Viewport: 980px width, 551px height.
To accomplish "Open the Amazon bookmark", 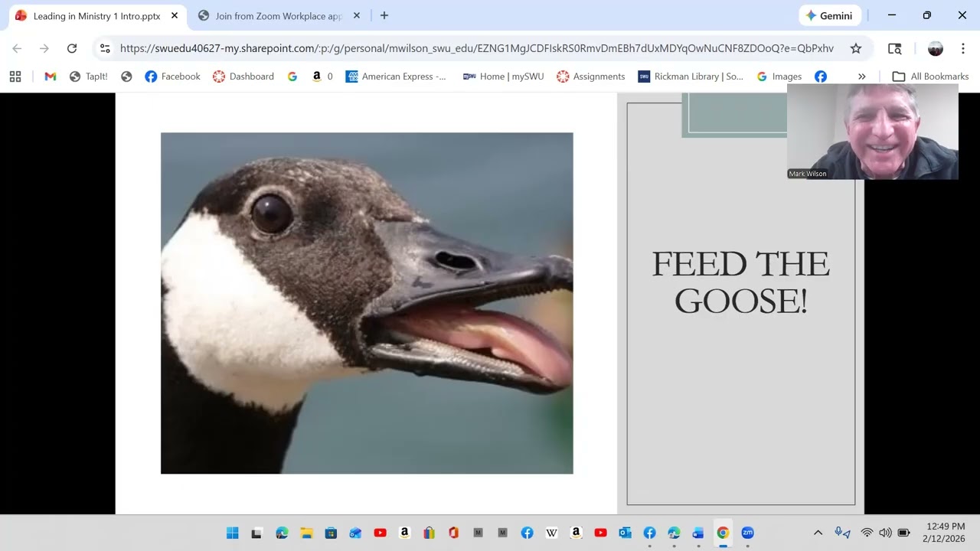I will pyautogui.click(x=322, y=77).
